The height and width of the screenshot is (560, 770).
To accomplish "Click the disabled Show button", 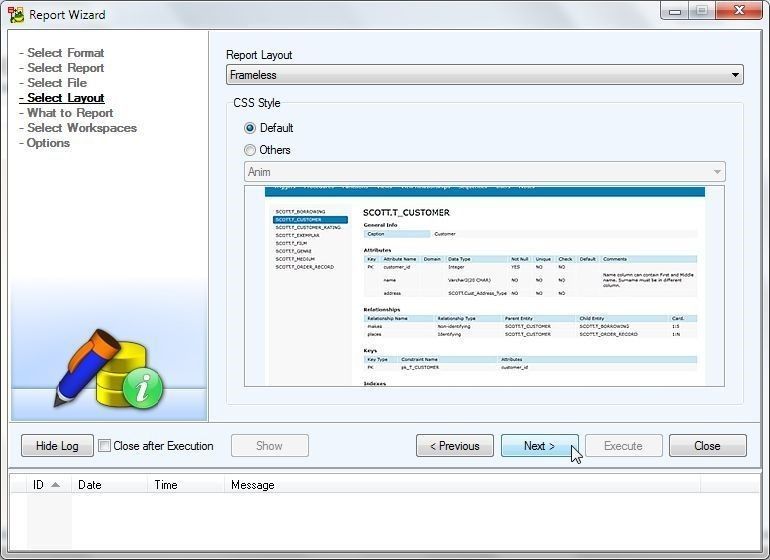I will coord(270,446).
